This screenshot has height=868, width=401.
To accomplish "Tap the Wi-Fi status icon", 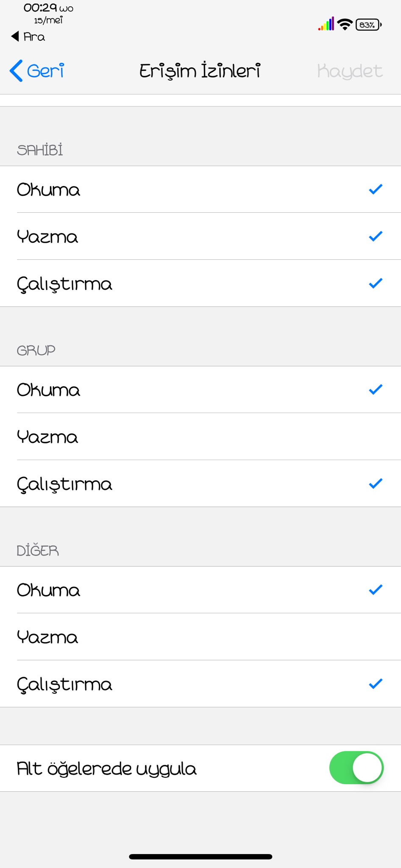I will point(345,25).
